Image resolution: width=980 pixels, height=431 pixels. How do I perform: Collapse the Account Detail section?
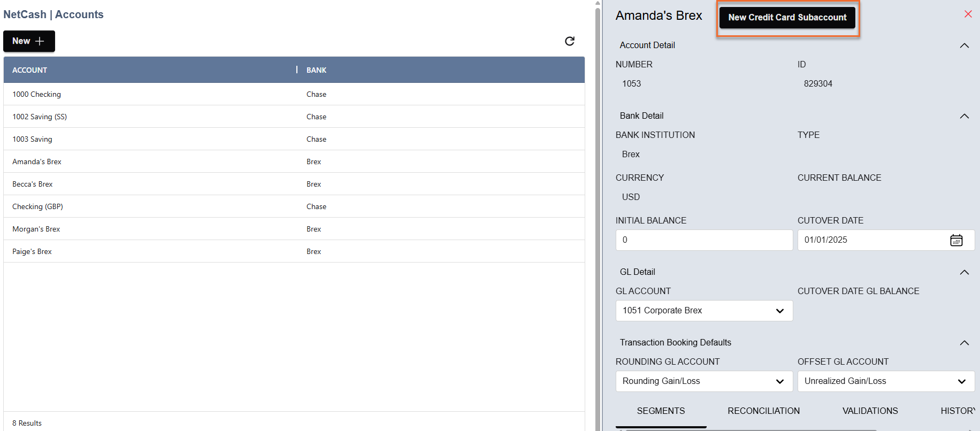click(x=964, y=45)
